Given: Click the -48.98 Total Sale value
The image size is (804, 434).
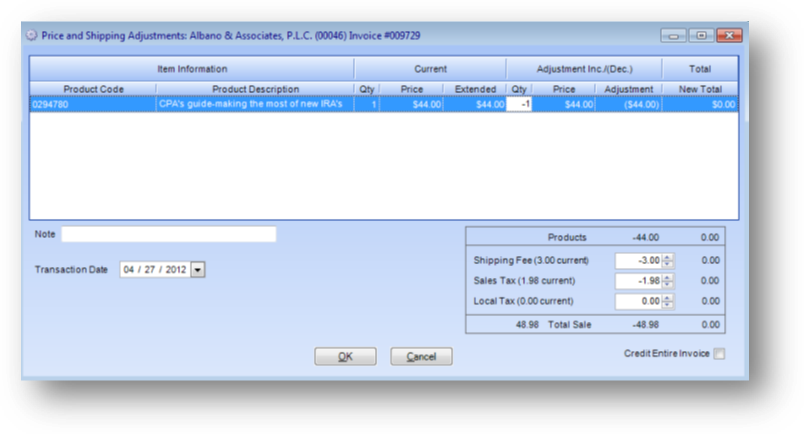Looking at the screenshot, I should 646,325.
